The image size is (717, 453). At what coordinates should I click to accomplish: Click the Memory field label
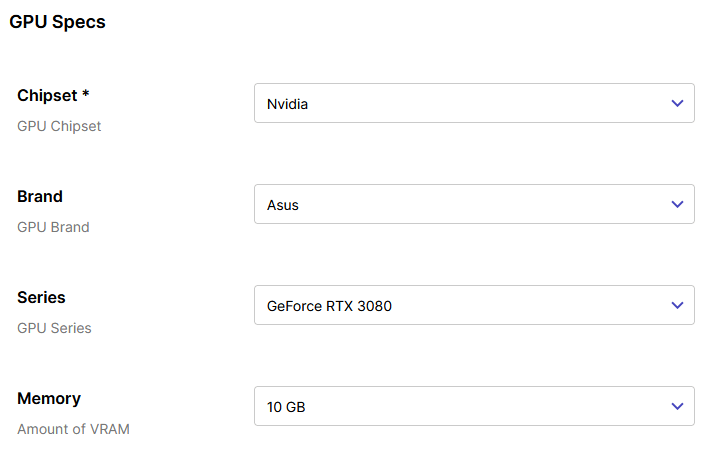pos(49,399)
